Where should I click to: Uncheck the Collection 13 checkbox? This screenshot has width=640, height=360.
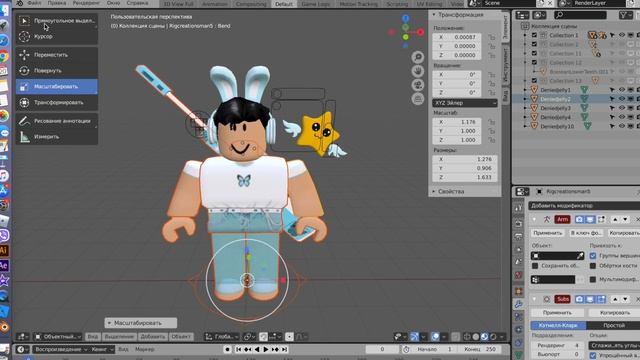(x=534, y=80)
